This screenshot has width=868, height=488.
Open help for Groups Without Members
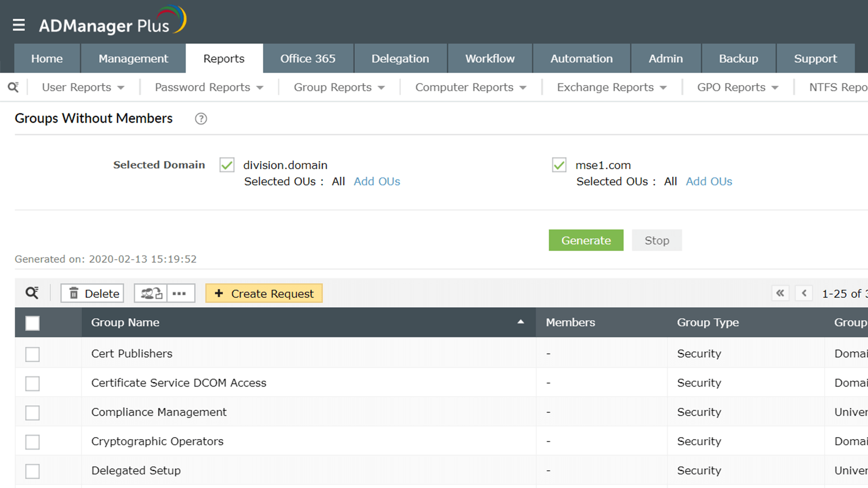201,119
